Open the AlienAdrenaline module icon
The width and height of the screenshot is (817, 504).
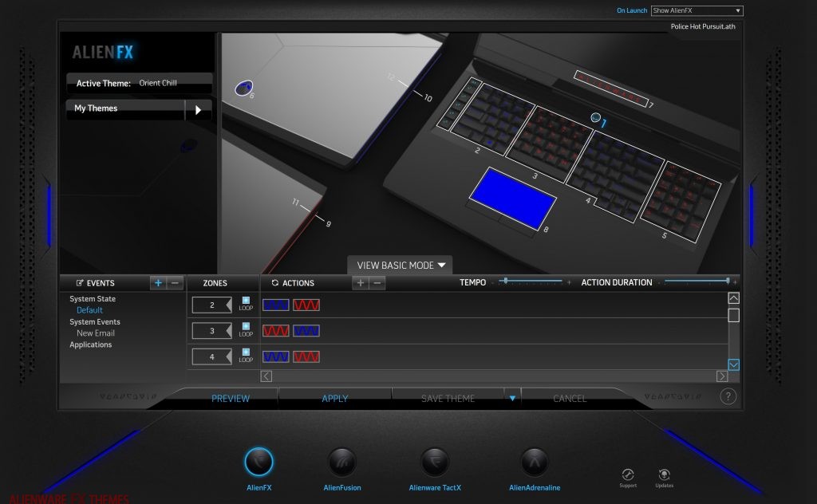click(534, 462)
